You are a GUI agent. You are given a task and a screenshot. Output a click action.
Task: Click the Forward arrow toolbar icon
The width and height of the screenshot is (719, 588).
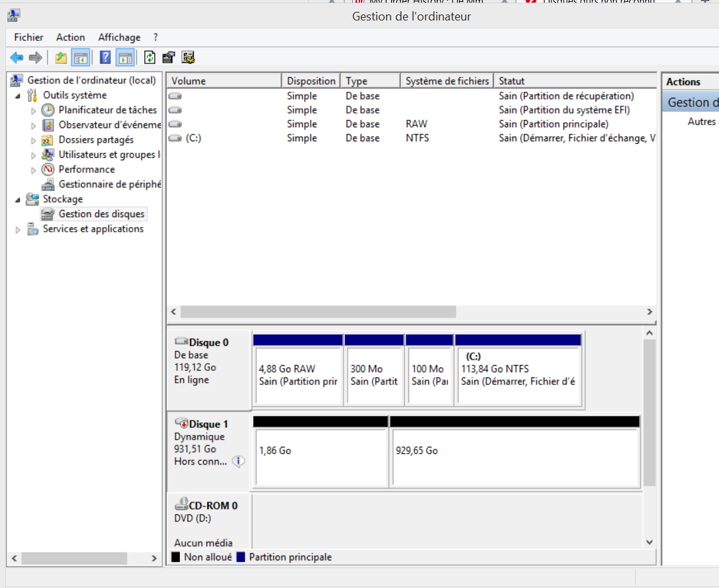pos(36,57)
